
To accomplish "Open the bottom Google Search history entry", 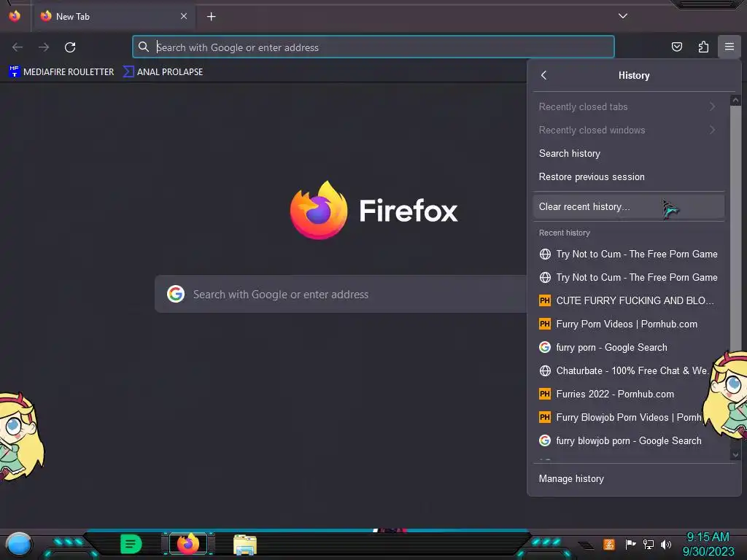I will click(x=628, y=440).
